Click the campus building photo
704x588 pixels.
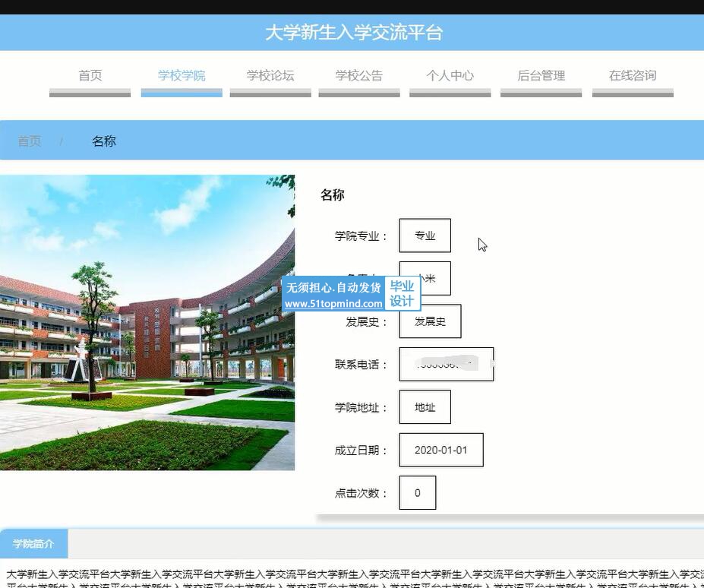tap(147, 322)
